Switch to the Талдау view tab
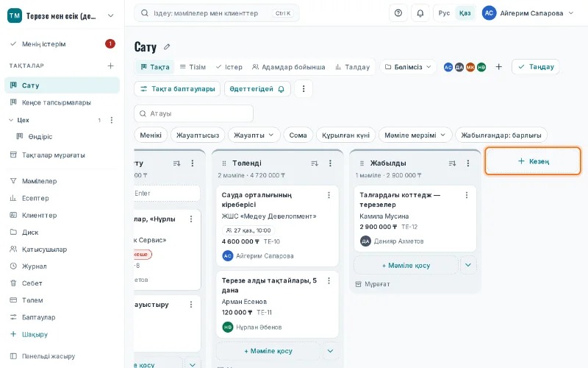Image resolution: width=588 pixels, height=368 pixels. pyautogui.click(x=353, y=67)
